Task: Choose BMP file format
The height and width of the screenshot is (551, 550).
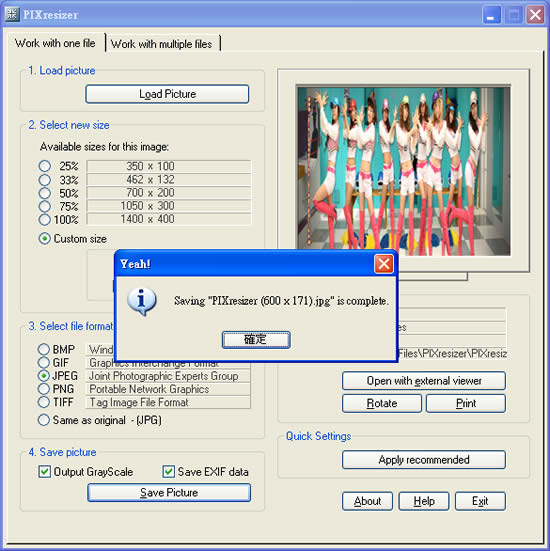Action: tap(44, 349)
